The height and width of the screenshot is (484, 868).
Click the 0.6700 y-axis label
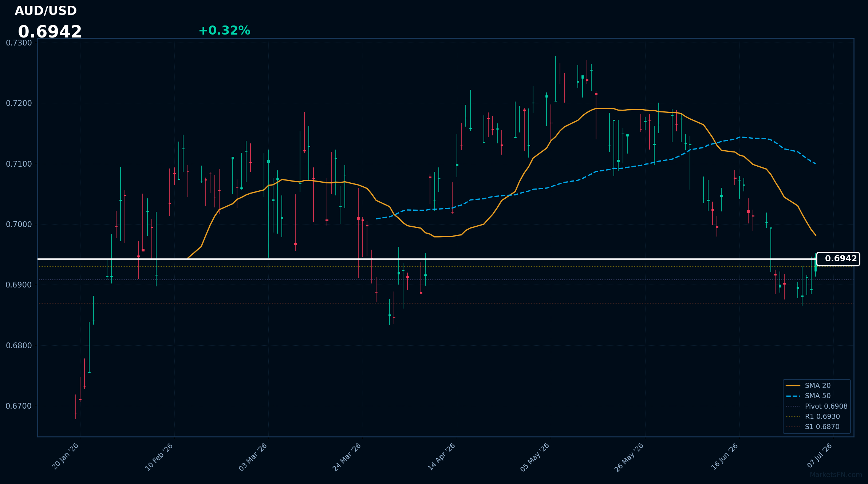(x=19, y=406)
